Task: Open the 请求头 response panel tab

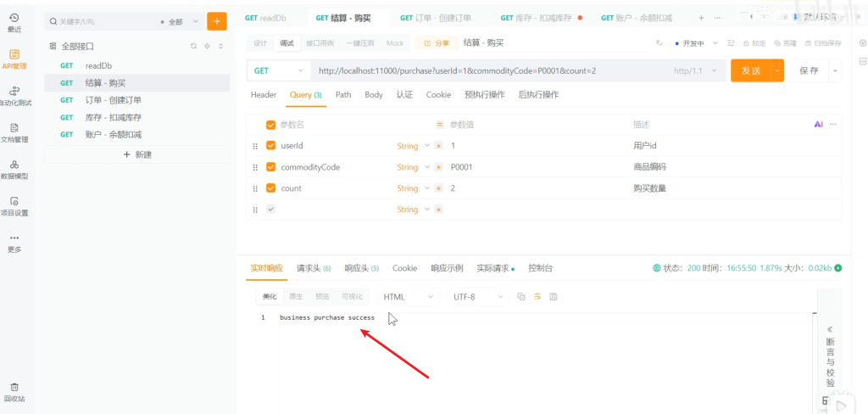Action: (313, 268)
